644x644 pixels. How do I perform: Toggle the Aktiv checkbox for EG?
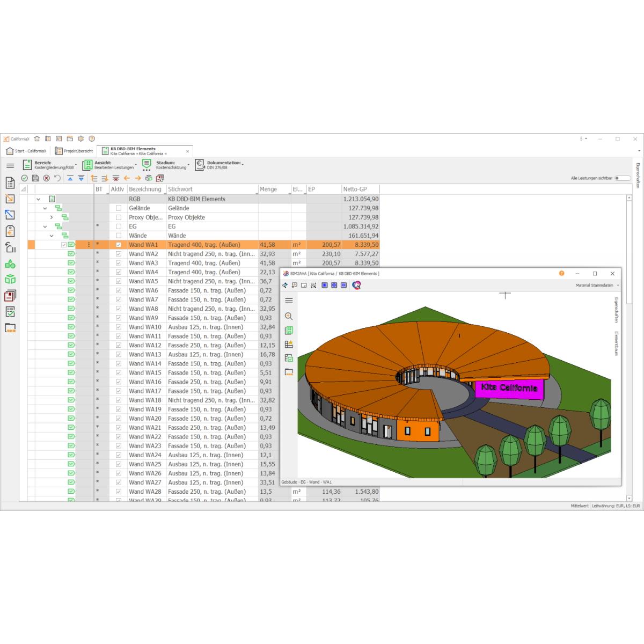119,226
